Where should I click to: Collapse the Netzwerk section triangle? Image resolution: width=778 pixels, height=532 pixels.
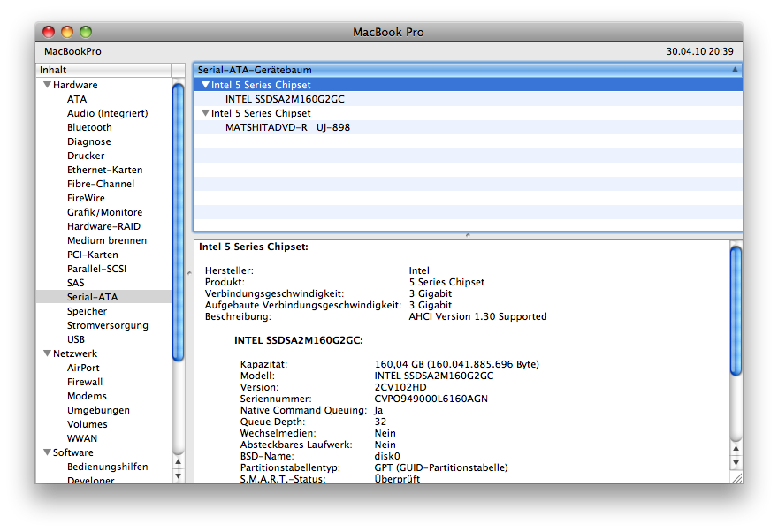click(x=47, y=353)
